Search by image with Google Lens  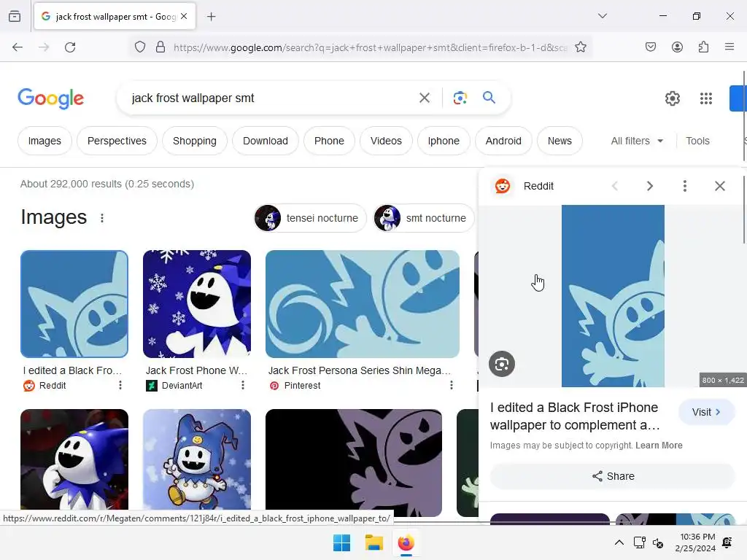pos(460,98)
